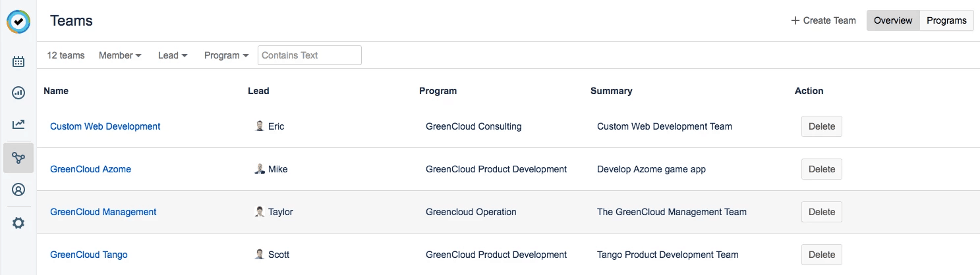Click GreenCloud Product Development in Tango row

coord(496,255)
